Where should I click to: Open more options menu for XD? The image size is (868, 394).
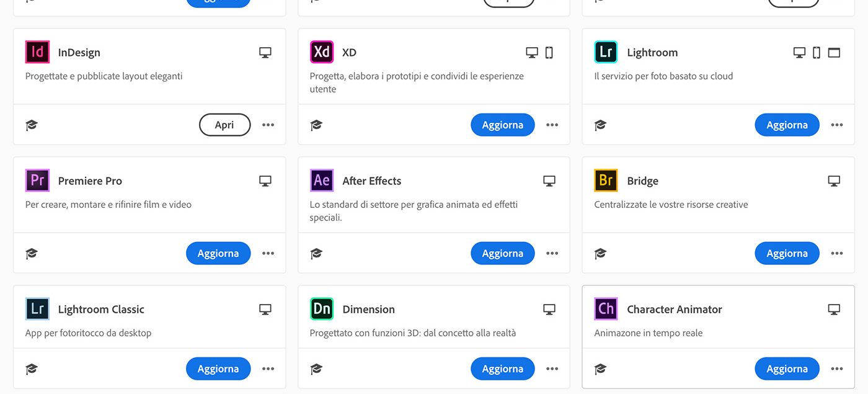click(x=552, y=125)
